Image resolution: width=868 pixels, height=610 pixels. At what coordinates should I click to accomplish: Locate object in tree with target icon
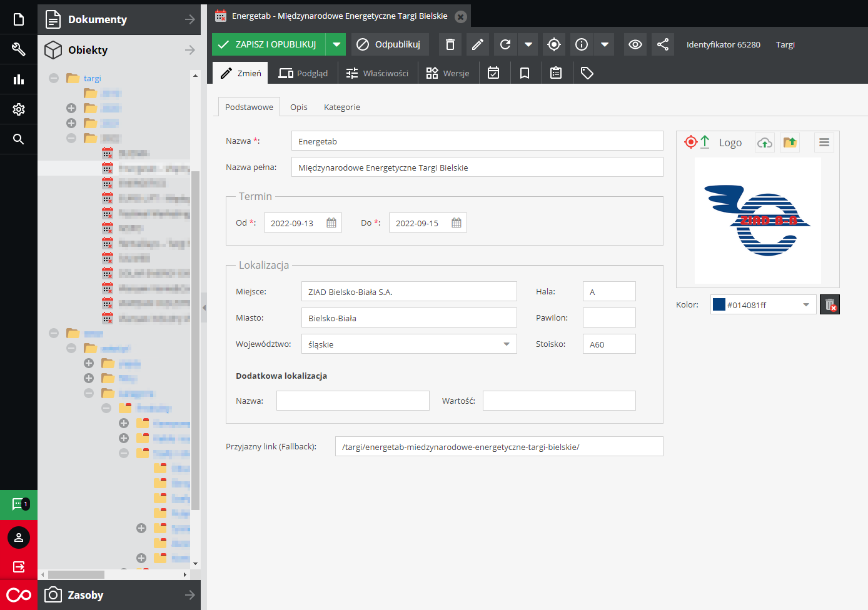coord(554,44)
